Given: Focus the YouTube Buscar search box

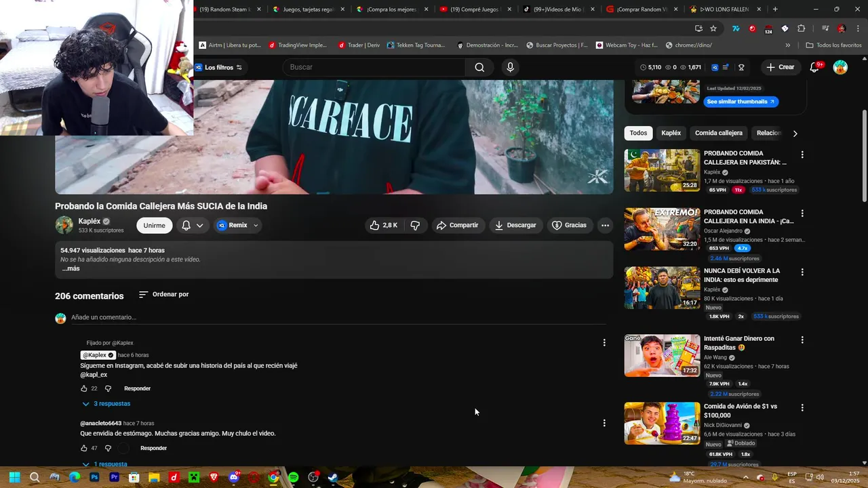Looking at the screenshot, I should coord(374,67).
